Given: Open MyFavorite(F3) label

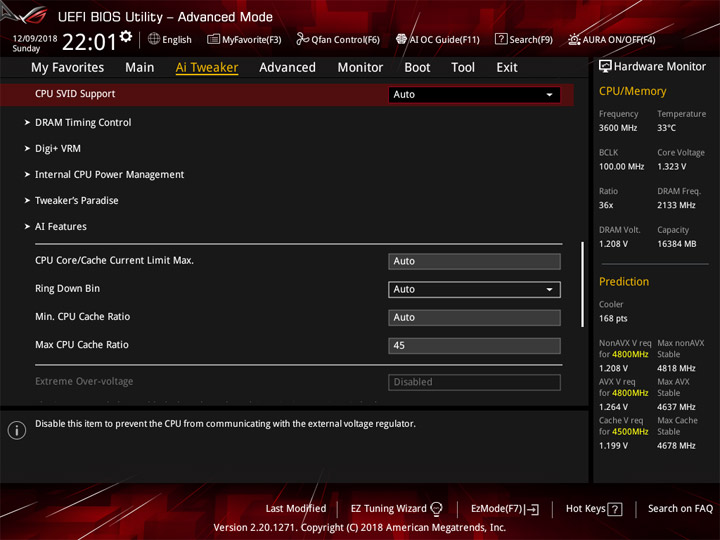Looking at the screenshot, I should [x=252, y=39].
